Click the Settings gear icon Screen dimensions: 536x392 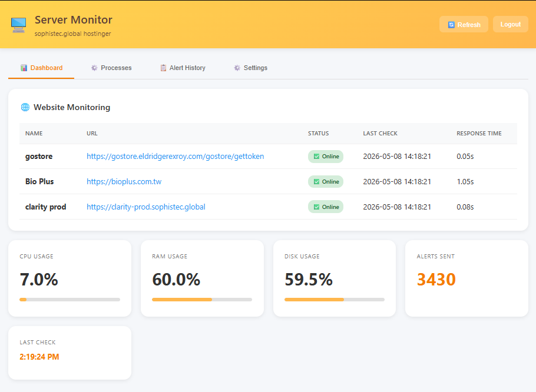pyautogui.click(x=237, y=68)
